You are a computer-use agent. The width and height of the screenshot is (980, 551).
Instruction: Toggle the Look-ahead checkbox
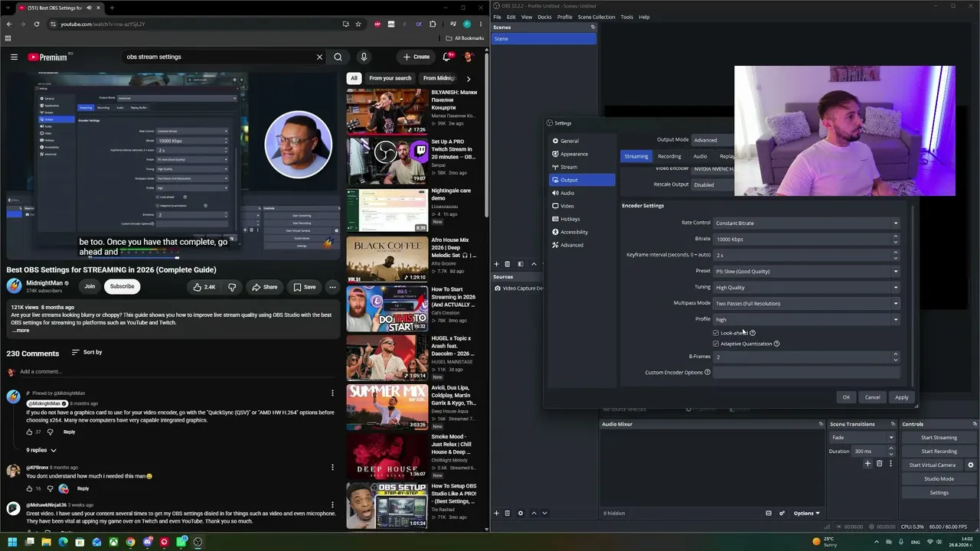[x=716, y=333]
